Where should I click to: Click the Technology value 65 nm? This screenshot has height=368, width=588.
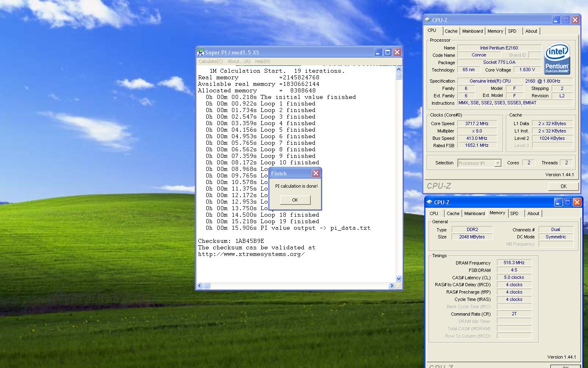(469, 70)
